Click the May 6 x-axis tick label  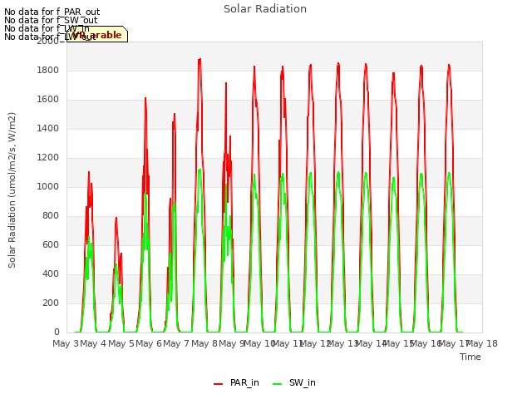[x=149, y=343]
